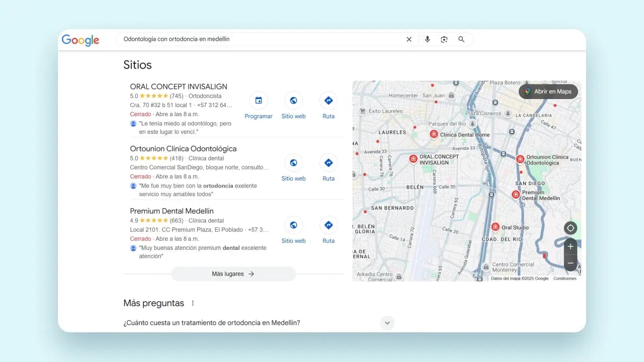Viewport: 644px width, 362px height.
Task: Click Arkadia Centro Comercial map marker
Action: pos(399,277)
